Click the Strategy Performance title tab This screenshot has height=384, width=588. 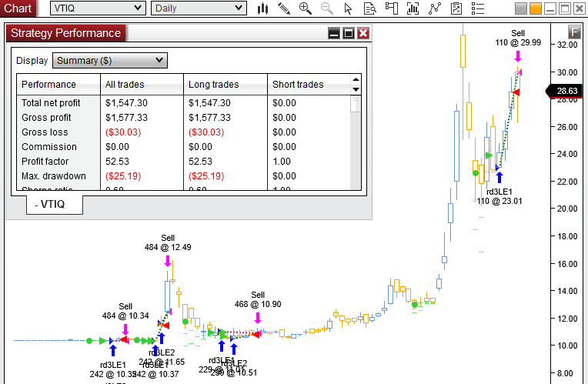point(65,33)
